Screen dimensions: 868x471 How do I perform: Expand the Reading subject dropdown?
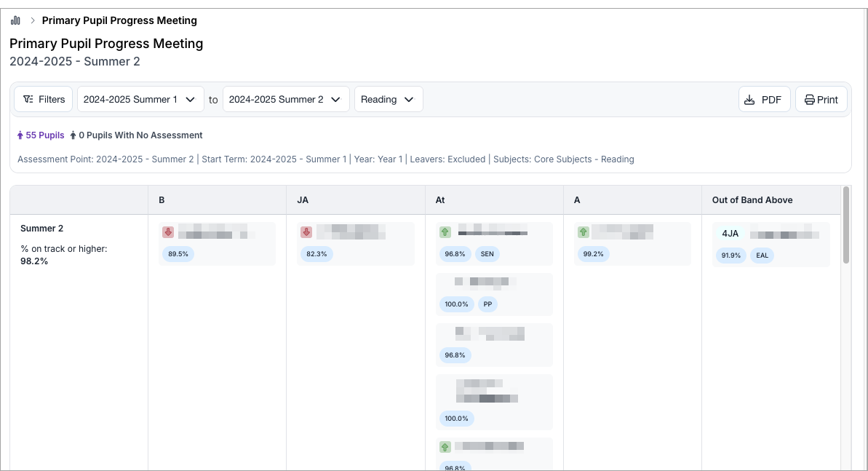tap(388, 100)
